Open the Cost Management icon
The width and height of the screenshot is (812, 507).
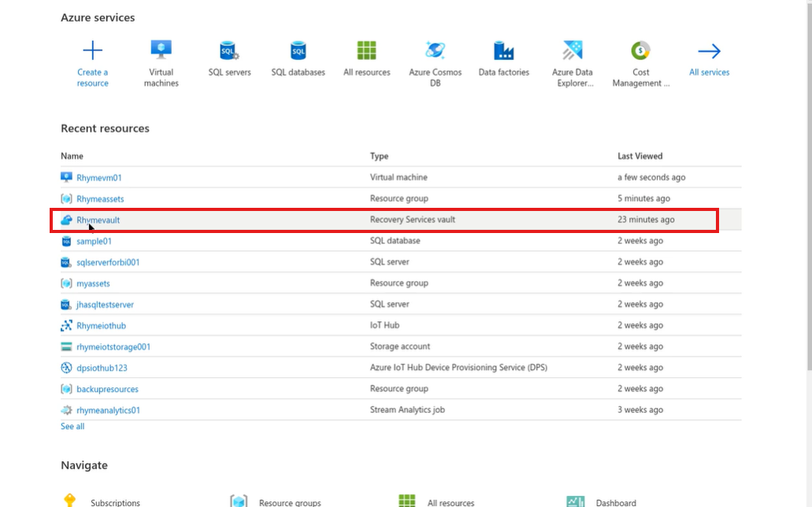click(x=640, y=50)
